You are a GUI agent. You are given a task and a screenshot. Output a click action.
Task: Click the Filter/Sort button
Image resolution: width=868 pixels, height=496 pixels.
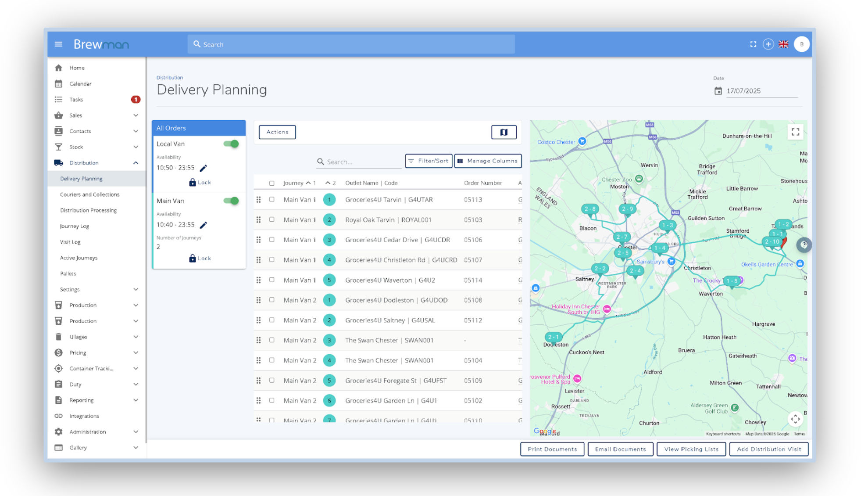(429, 161)
